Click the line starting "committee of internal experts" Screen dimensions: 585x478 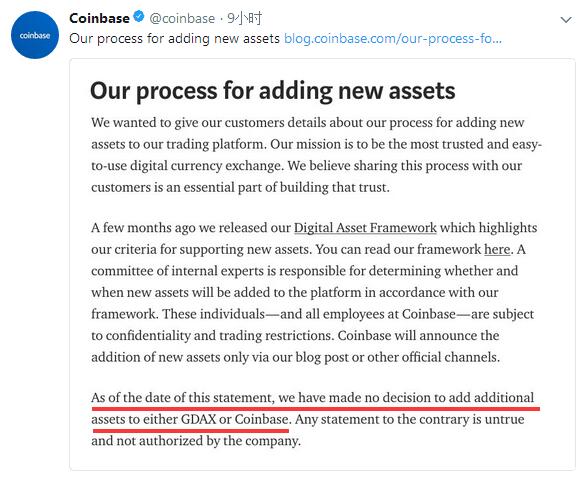coord(304,271)
